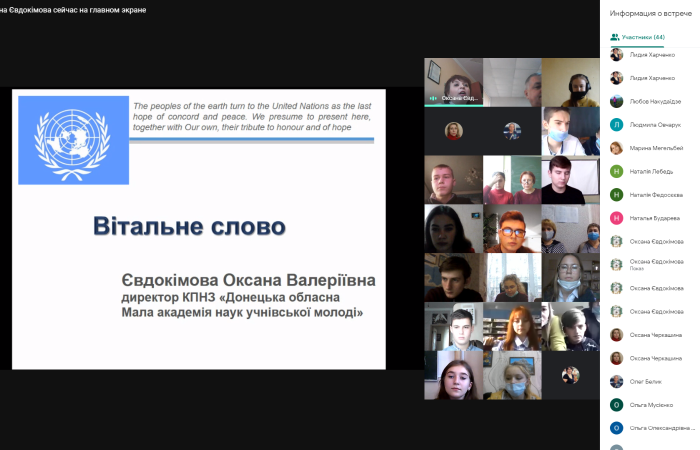Viewport: 700px width, 450px height.
Task: Click the presenter notification banner text
Action: (73, 9)
